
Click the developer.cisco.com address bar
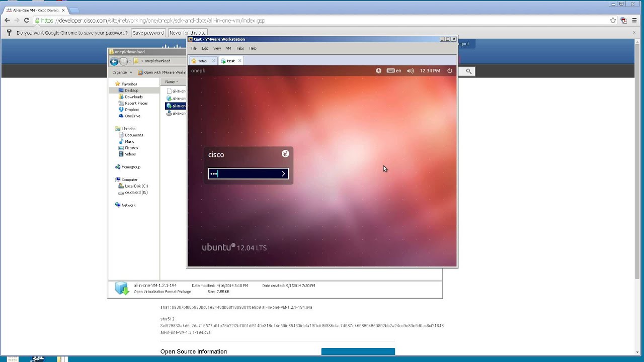click(322, 21)
